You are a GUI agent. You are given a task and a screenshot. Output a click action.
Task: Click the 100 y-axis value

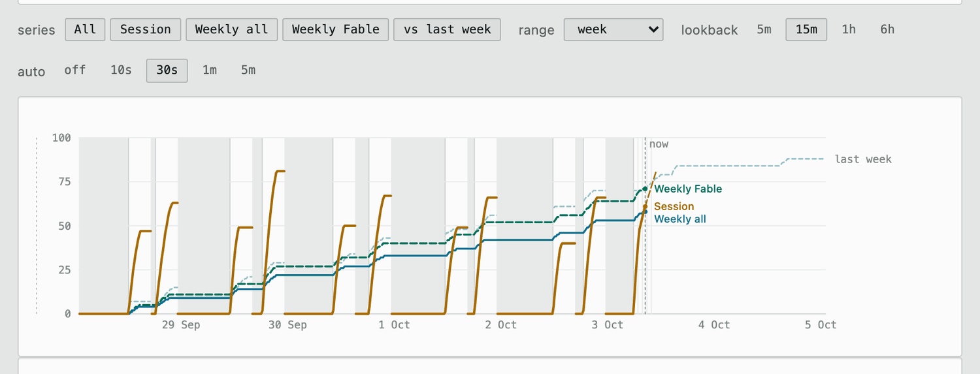tap(61, 138)
